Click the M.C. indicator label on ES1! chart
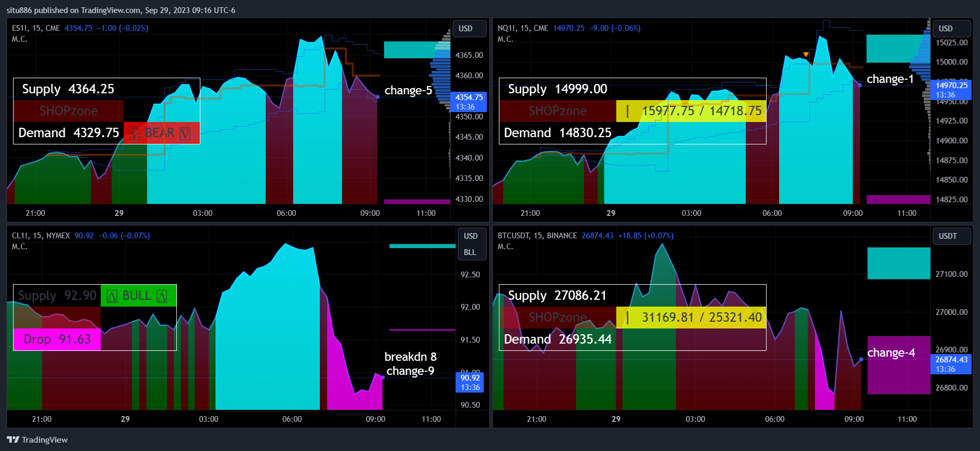This screenshot has width=980, height=451. coord(19,39)
